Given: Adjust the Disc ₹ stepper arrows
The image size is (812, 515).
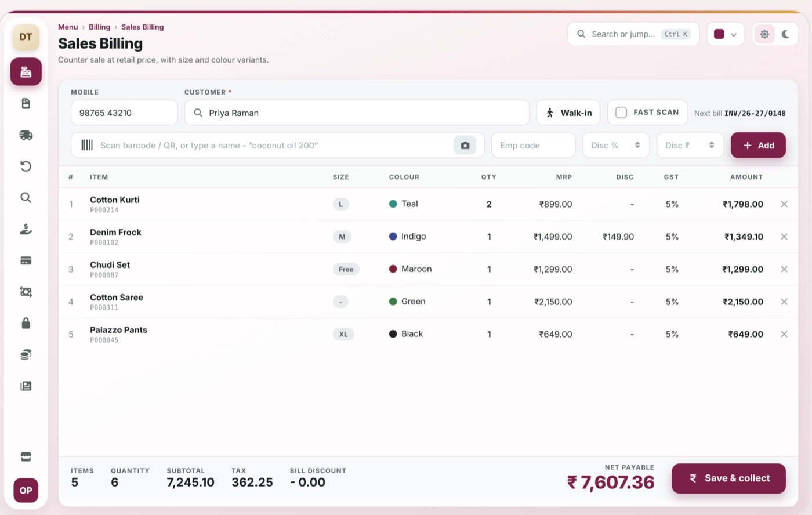Looking at the screenshot, I should (x=711, y=145).
